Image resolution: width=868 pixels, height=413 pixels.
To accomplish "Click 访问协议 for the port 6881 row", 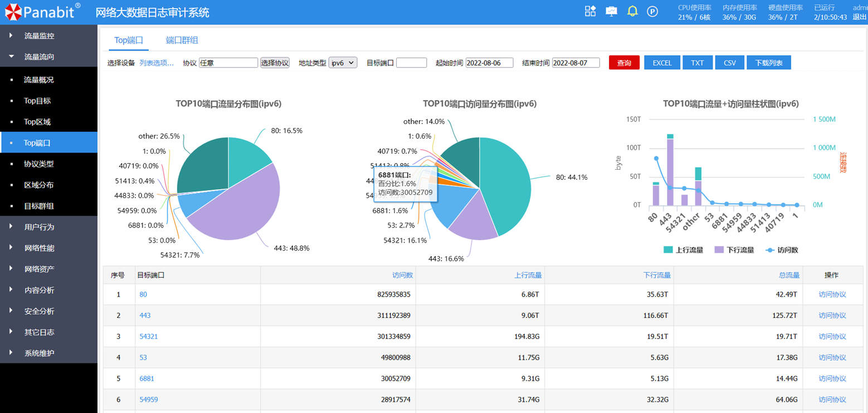I will click(x=832, y=378).
